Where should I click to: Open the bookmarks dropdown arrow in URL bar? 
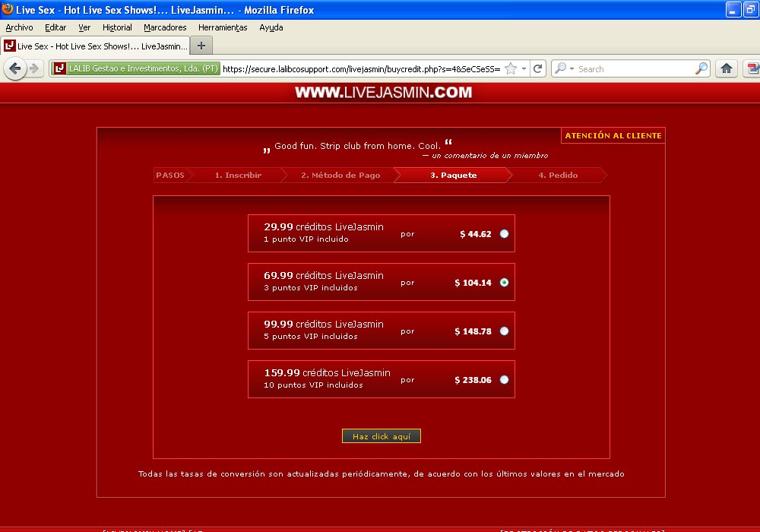[x=524, y=69]
